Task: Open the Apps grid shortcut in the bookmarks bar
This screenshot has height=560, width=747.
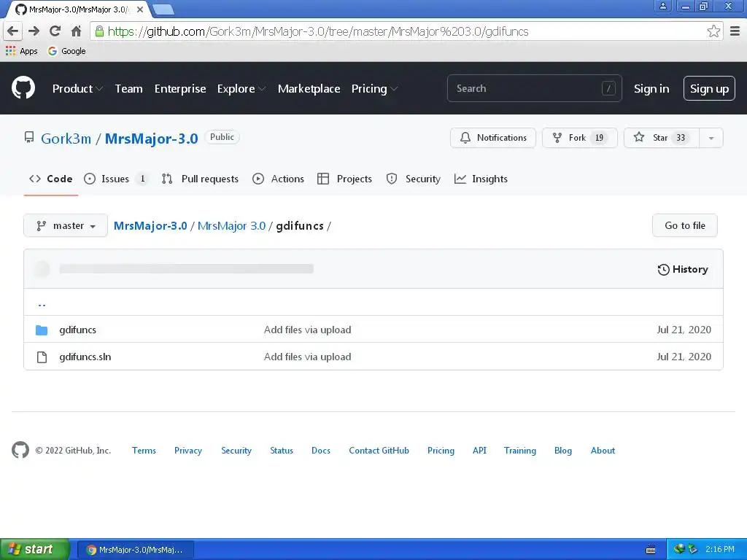Action: tap(21, 51)
